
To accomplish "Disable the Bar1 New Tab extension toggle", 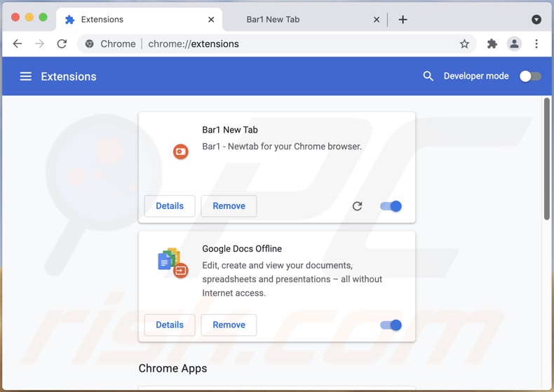I will click(391, 206).
